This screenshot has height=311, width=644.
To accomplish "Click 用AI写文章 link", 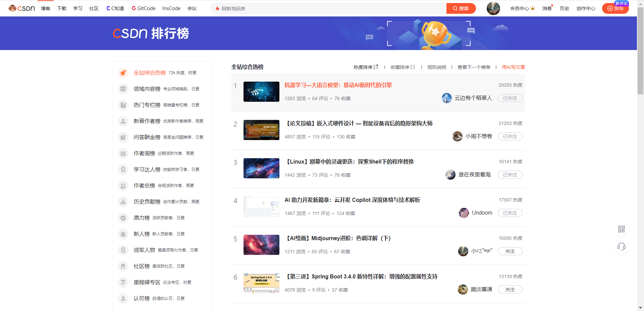I will point(514,67).
